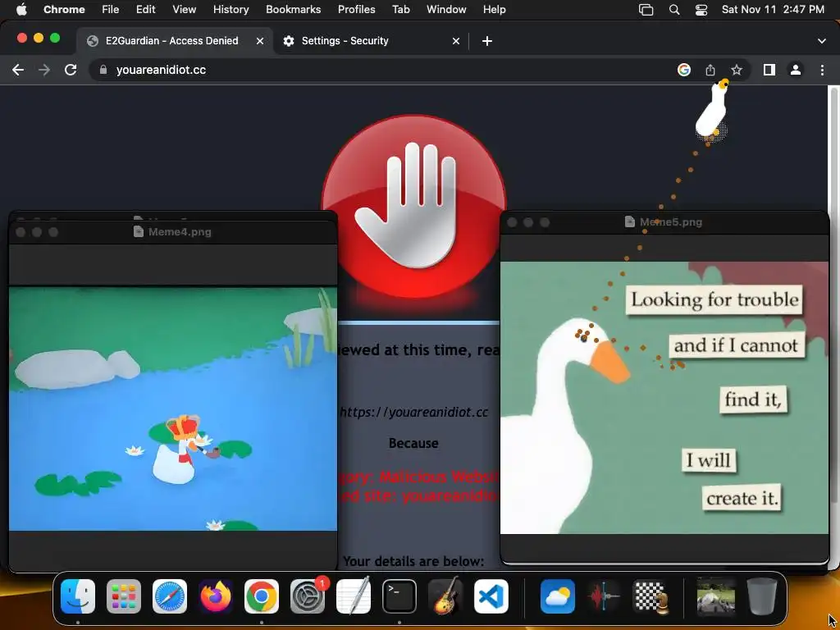Viewport: 840px width, 630px height.
Task: Open the audio waveform app in Dock
Action: (x=604, y=596)
